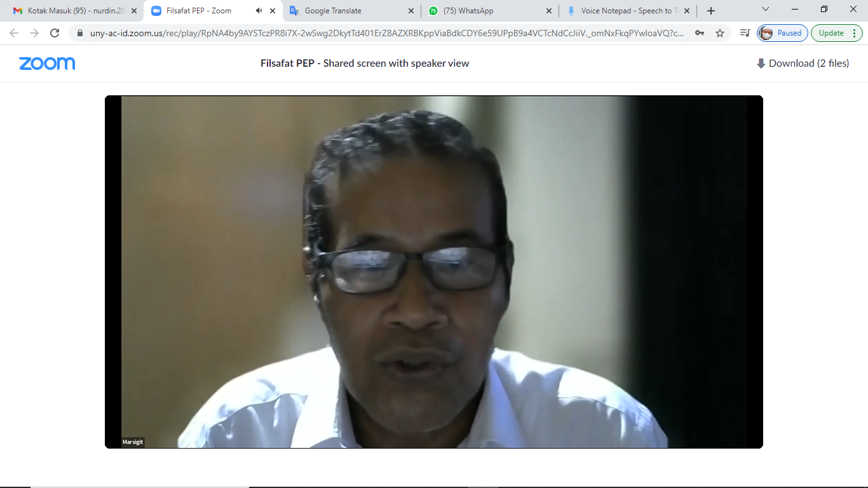868x488 pixels.
Task: Select the Filsafat PEP - Zoom tab
Action: [213, 11]
